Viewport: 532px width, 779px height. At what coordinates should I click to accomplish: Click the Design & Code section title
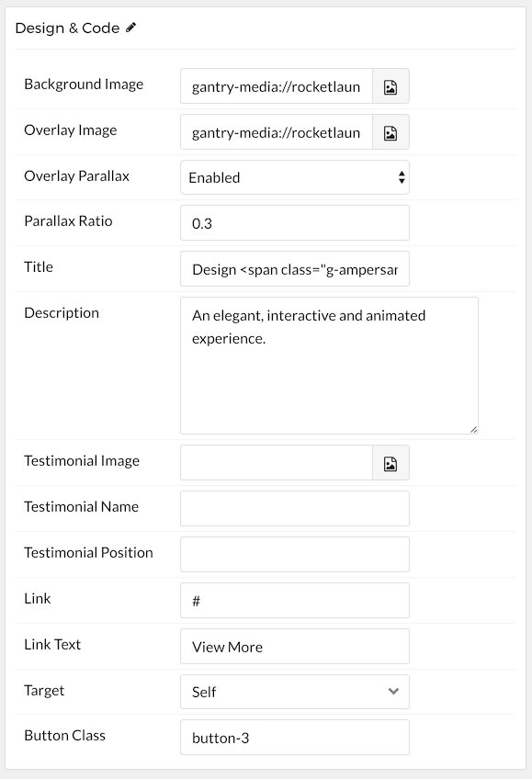pos(68,28)
